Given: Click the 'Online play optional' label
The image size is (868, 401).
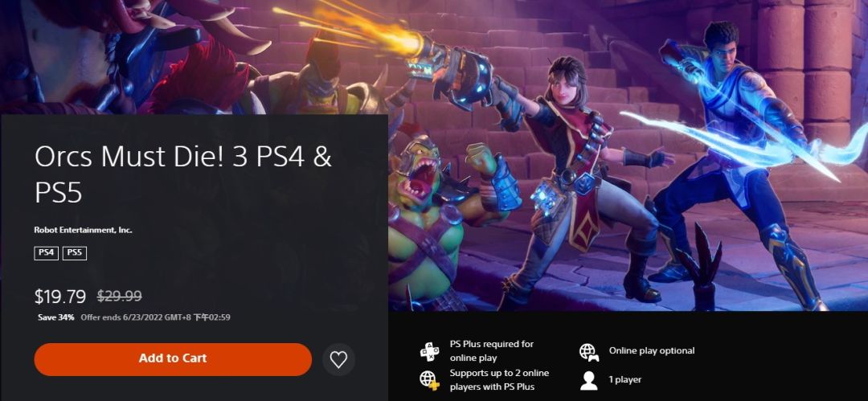Looking at the screenshot, I should coord(652,350).
